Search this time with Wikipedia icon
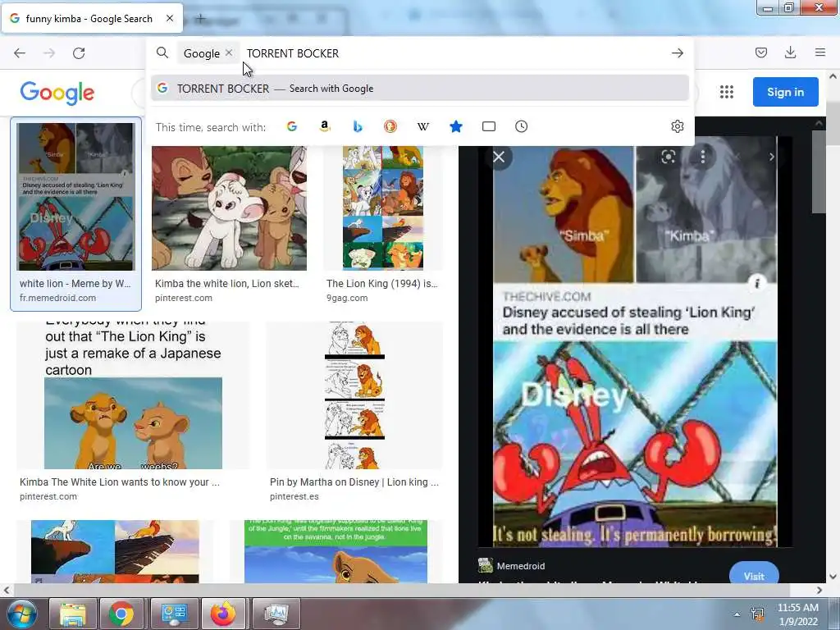The width and height of the screenshot is (840, 630). point(423,126)
